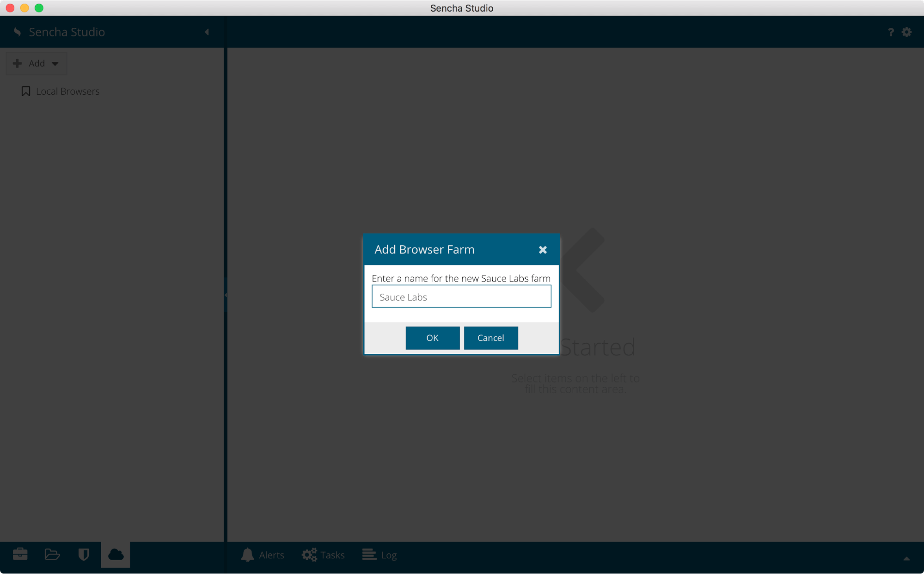Click the Log lines icon
924x574 pixels.
coord(369,554)
